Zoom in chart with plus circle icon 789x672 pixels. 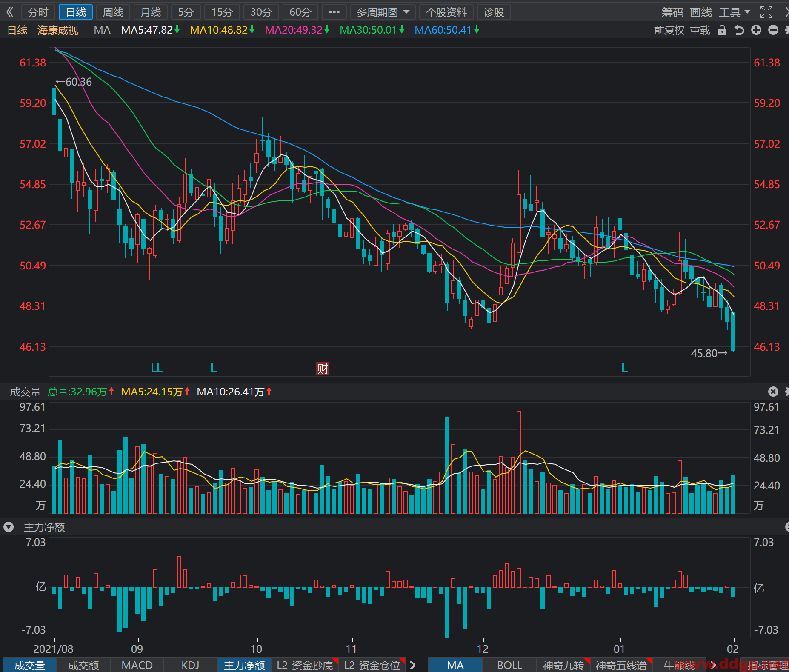756,30
